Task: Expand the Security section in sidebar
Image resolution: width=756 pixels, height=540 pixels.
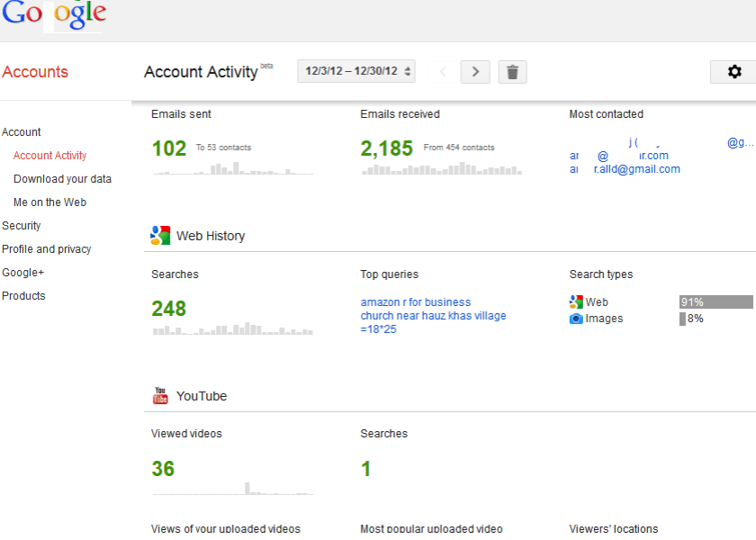Action: coord(22,226)
